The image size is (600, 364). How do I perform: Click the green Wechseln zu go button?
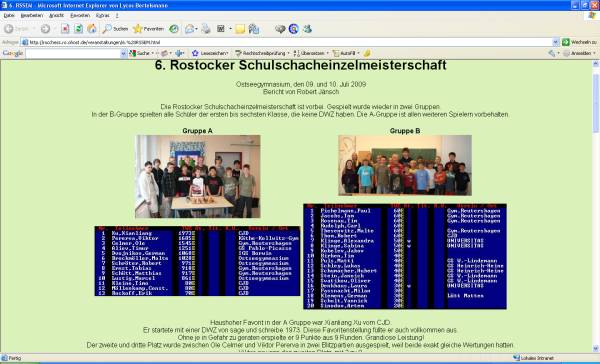coord(579,42)
